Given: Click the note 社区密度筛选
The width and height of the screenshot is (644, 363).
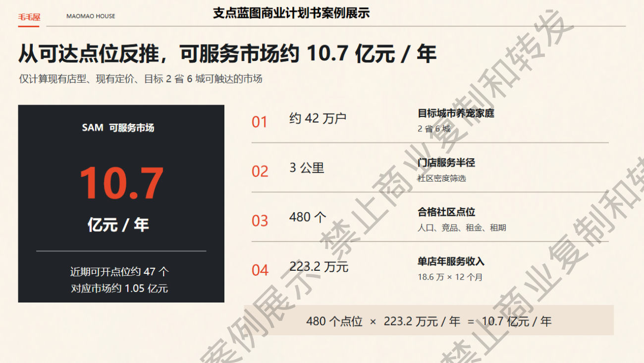Looking at the screenshot, I should 442,179.
